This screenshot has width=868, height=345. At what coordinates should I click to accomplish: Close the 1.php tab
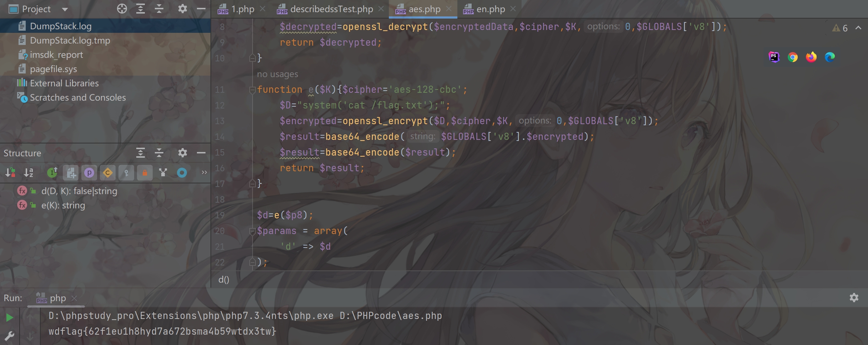click(x=263, y=9)
